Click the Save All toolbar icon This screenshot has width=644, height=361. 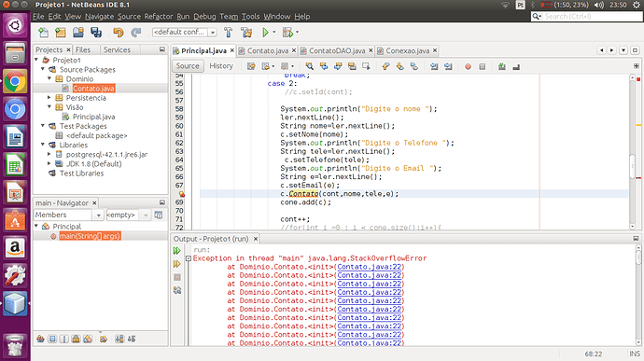[x=96, y=32]
